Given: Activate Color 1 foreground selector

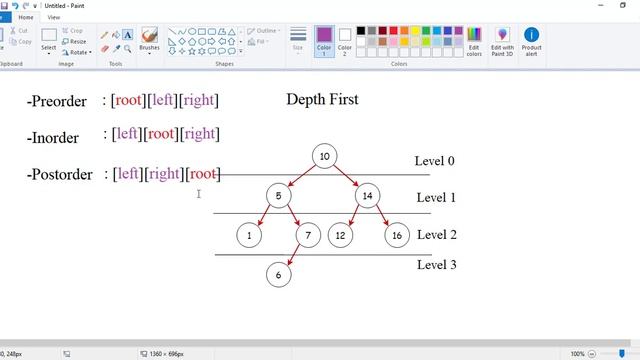Looking at the screenshot, I should point(324,41).
